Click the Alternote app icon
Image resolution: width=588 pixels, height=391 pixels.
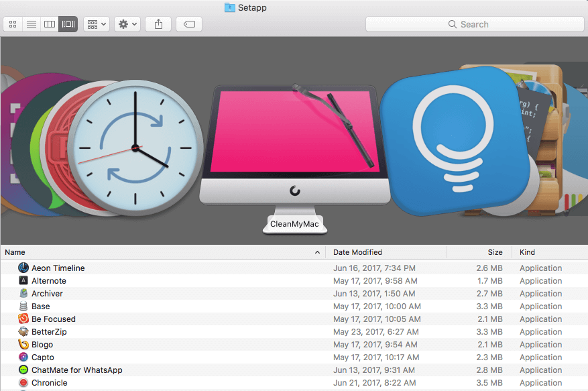pos(23,280)
